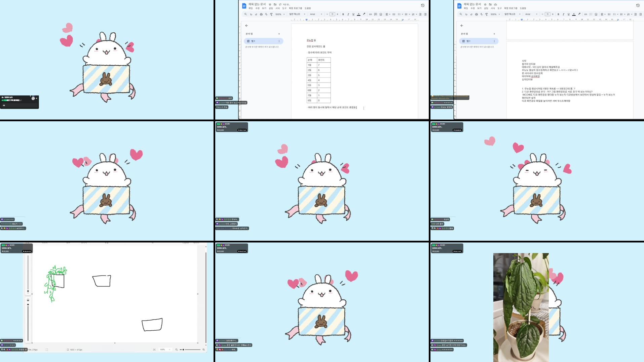Star the untitled document
Viewport: 644px width, 362px height.
point(270,4)
